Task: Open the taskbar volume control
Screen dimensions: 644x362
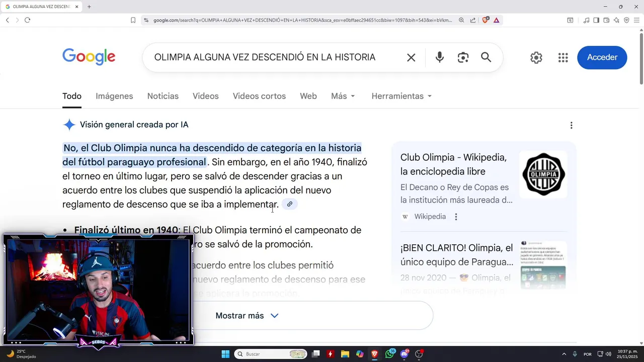Action: [x=608, y=354]
